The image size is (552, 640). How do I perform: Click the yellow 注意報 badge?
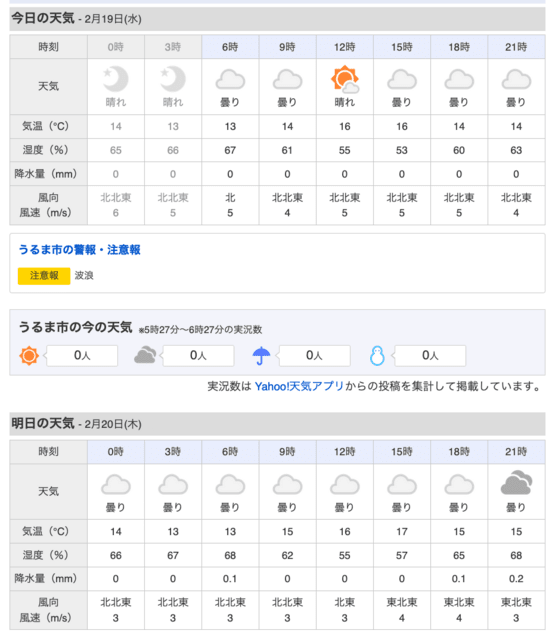44,276
